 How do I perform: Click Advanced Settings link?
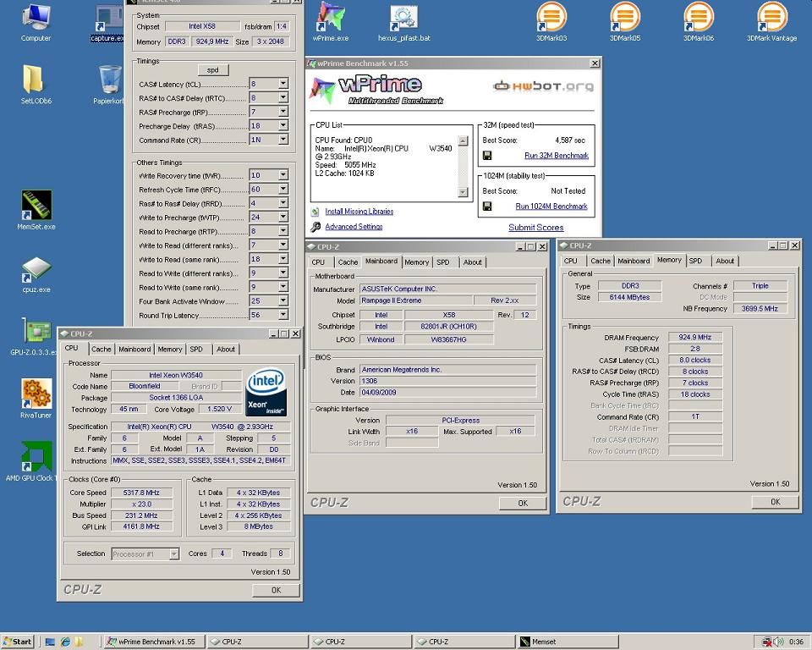point(354,227)
